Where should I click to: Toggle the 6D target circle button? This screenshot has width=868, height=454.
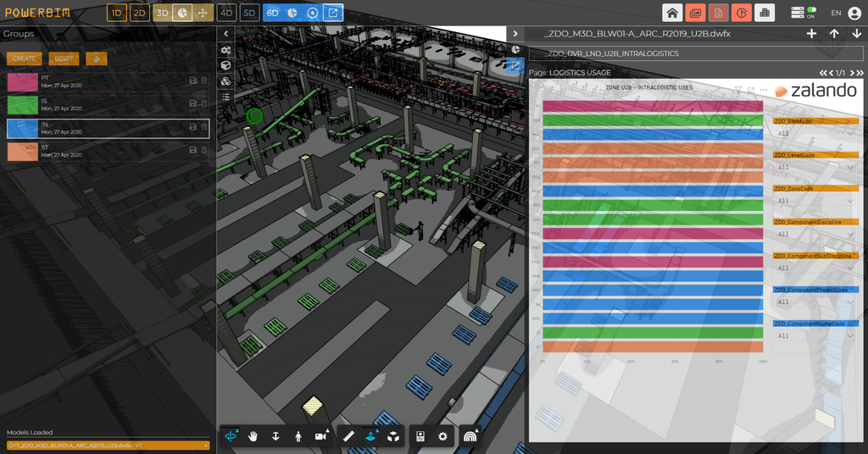pos(312,13)
